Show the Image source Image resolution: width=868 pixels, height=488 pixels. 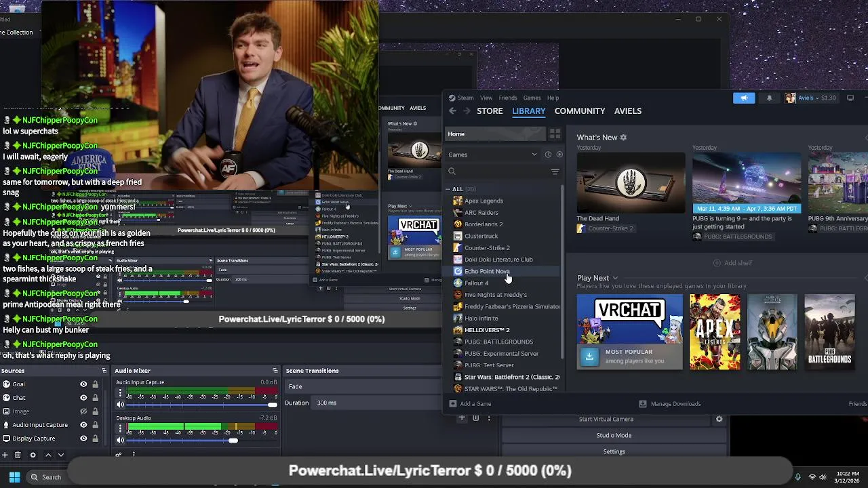tap(83, 411)
